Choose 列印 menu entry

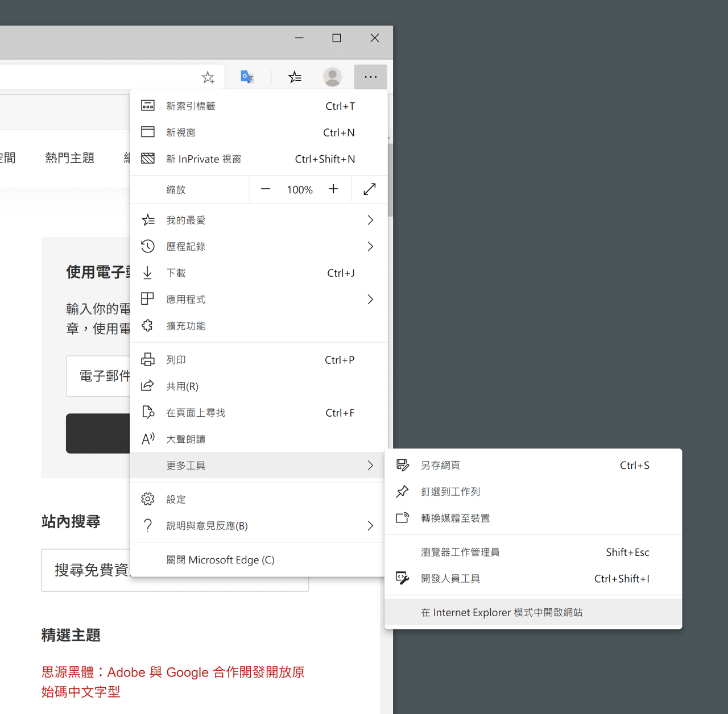point(259,360)
